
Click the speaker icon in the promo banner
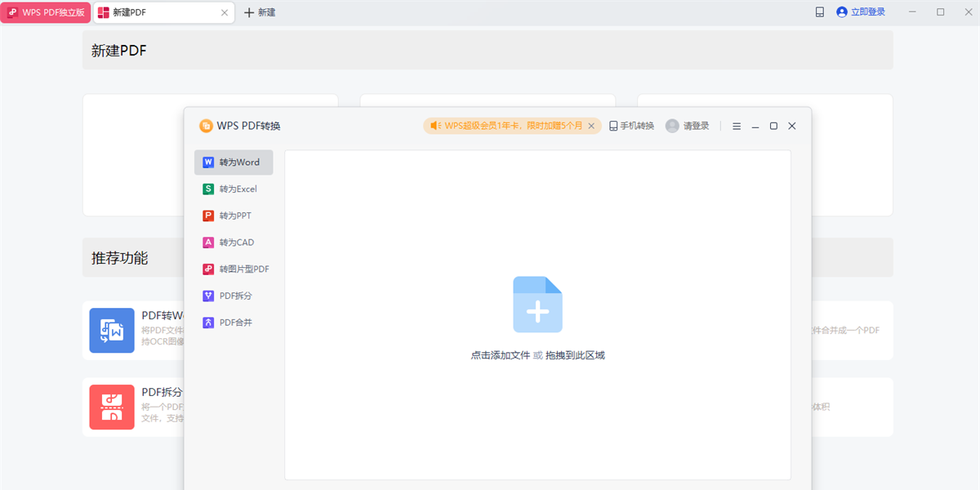[x=435, y=126]
